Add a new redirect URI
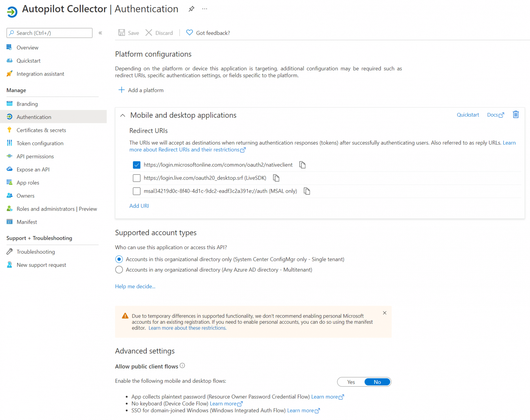Image resolution: width=530 pixels, height=420 pixels. (x=139, y=206)
